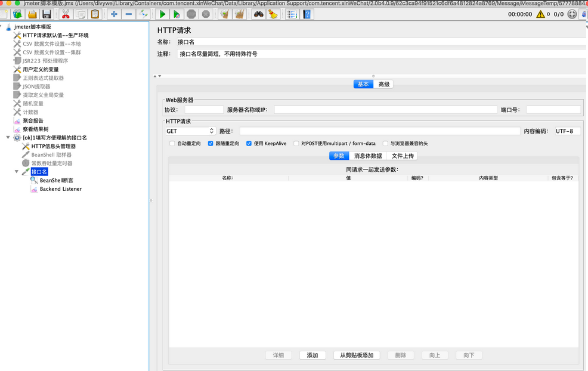Click the warning triangle log icon
Image resolution: width=588 pixels, height=371 pixels.
[540, 14]
